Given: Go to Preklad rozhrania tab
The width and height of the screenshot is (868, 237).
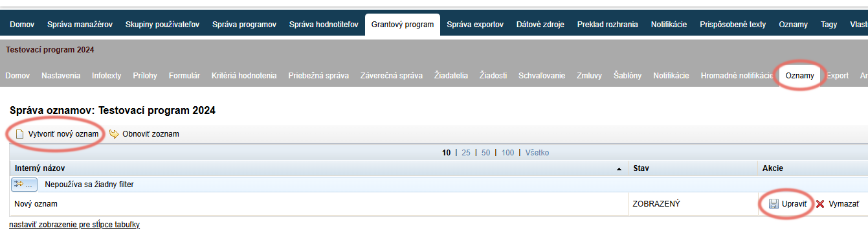Looking at the screenshot, I should point(608,25).
